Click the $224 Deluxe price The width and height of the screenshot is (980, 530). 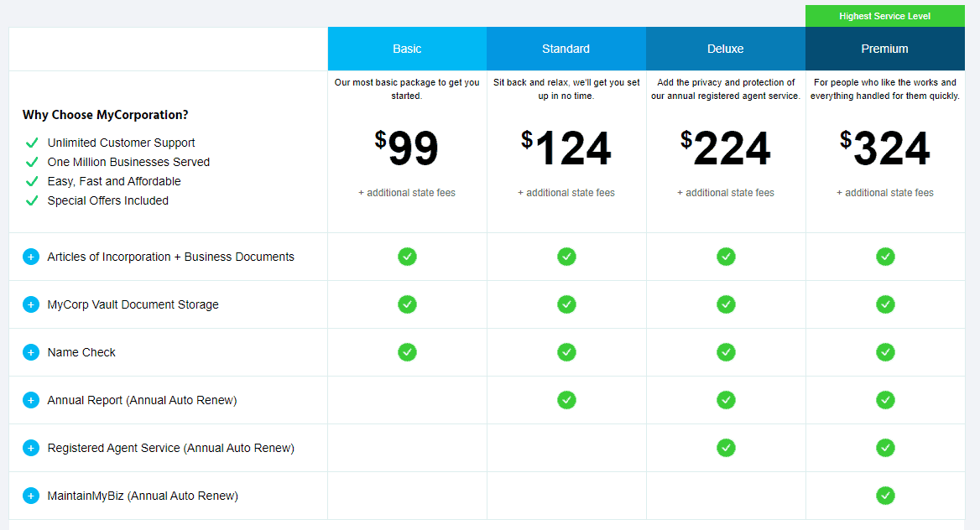click(726, 148)
